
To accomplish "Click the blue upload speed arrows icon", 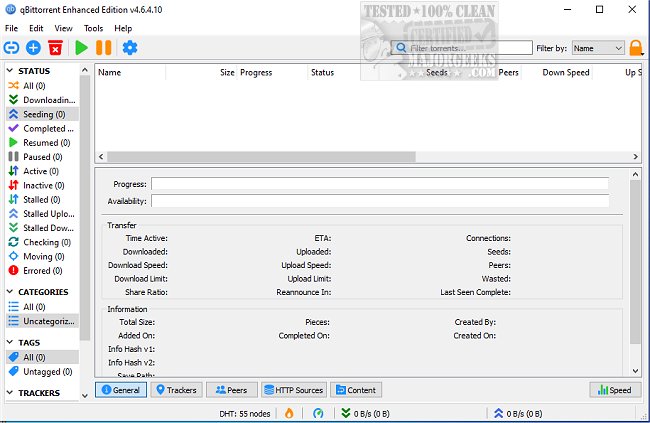I will pyautogui.click(x=498, y=413).
